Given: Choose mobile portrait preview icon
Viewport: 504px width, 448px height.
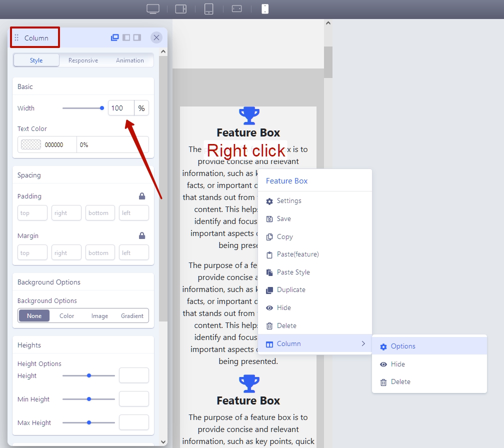Looking at the screenshot, I should click(x=265, y=9).
